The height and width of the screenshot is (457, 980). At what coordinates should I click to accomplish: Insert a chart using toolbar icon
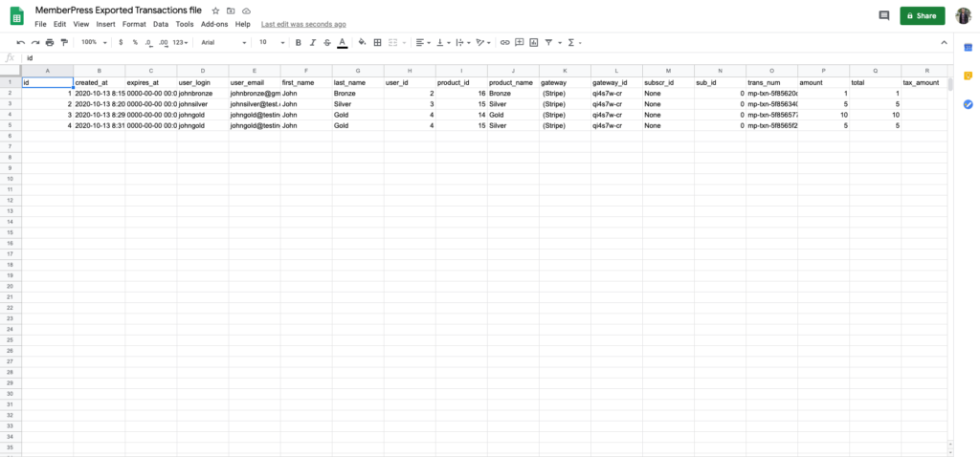click(533, 42)
